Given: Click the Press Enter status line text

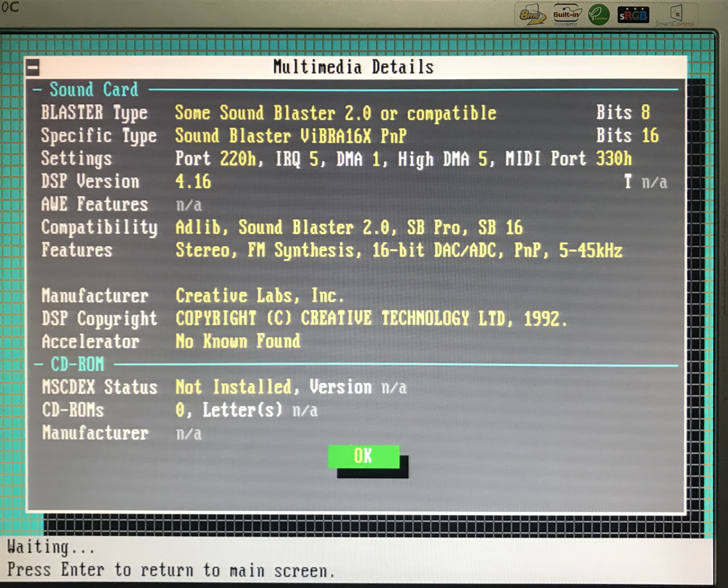Looking at the screenshot, I should [x=171, y=570].
